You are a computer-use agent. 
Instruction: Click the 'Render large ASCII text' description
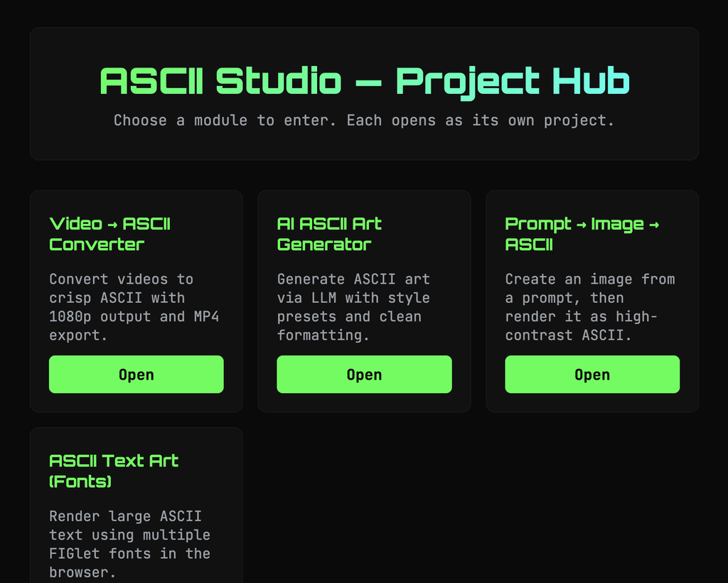click(x=129, y=544)
